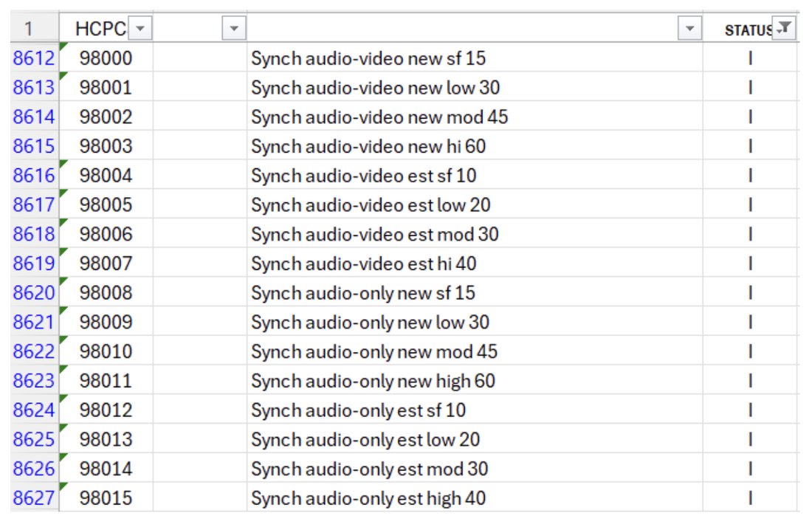This screenshot has height=527, width=812.
Task: Select row header 8624
Action: tap(34, 410)
